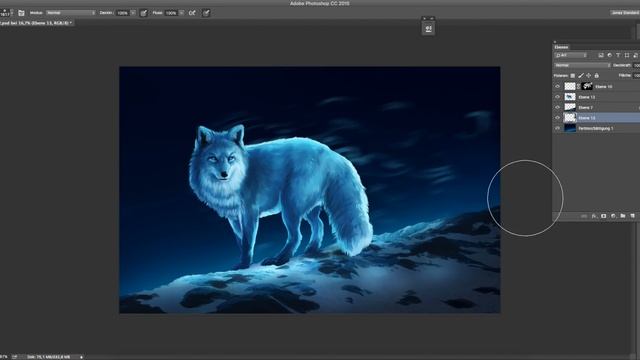Click the Fläche label in Ebenen panel

point(624,76)
